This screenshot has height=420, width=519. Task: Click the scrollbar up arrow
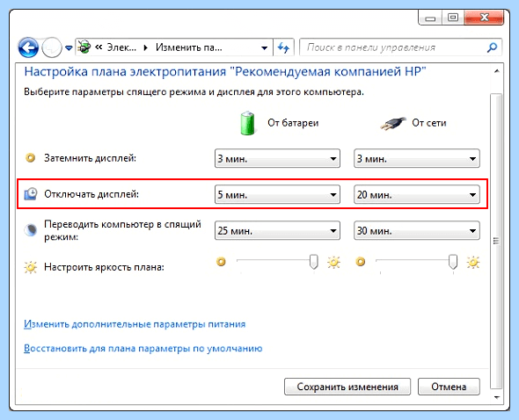[x=496, y=71]
